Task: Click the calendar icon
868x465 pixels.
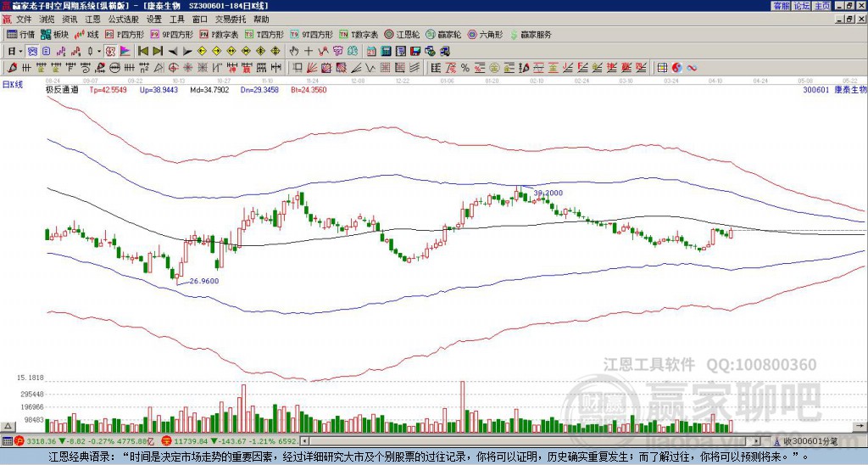Action: click(x=371, y=52)
